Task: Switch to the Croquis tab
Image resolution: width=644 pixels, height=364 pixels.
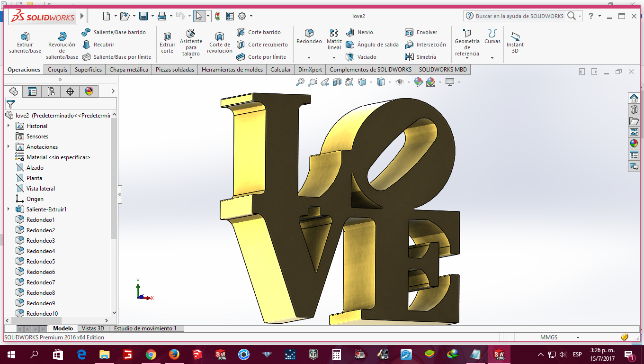Action: click(58, 70)
